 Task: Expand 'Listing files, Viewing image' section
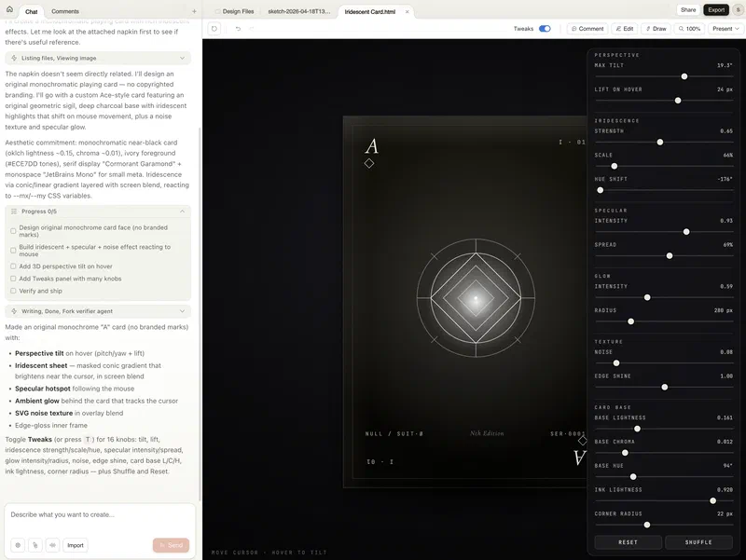(x=98, y=58)
